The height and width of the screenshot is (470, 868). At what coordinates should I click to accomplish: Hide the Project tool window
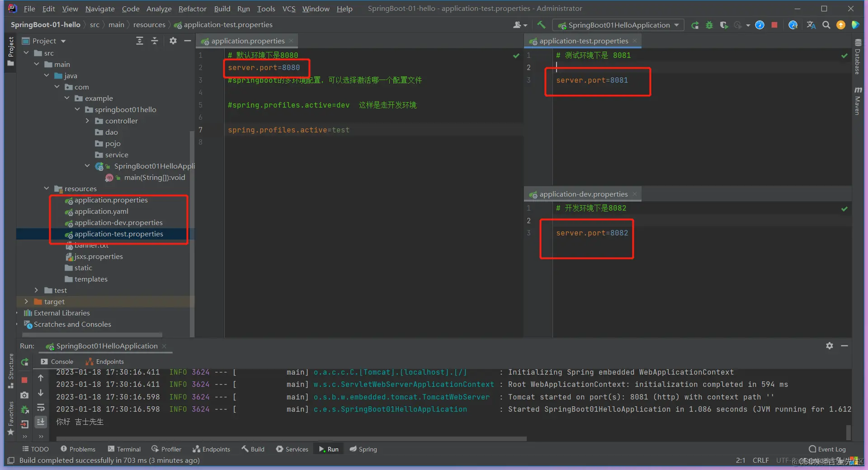click(188, 41)
